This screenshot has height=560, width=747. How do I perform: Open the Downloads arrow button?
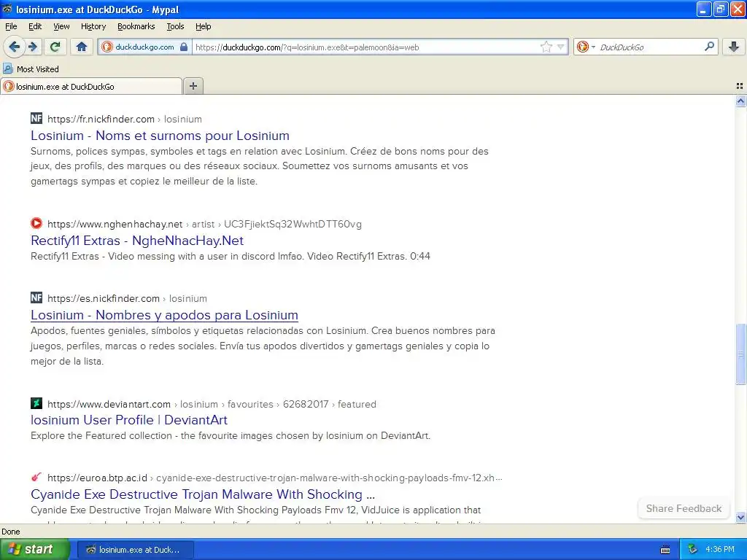(x=734, y=47)
